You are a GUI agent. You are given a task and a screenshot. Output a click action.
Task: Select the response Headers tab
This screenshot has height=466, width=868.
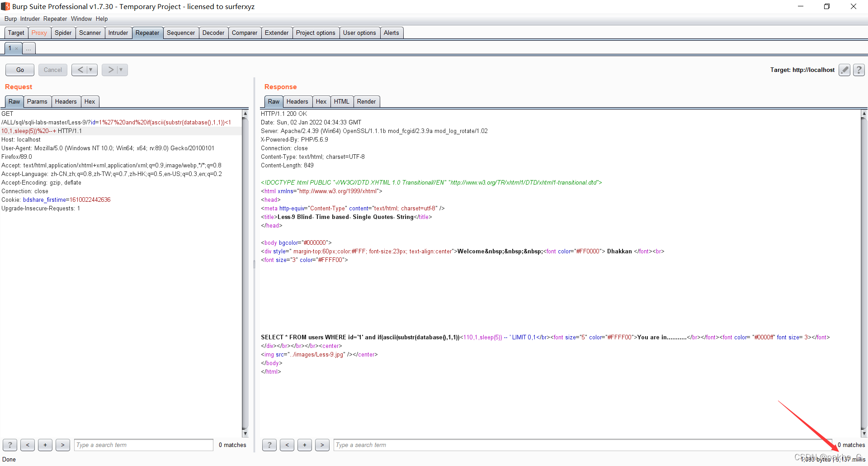tap(297, 101)
